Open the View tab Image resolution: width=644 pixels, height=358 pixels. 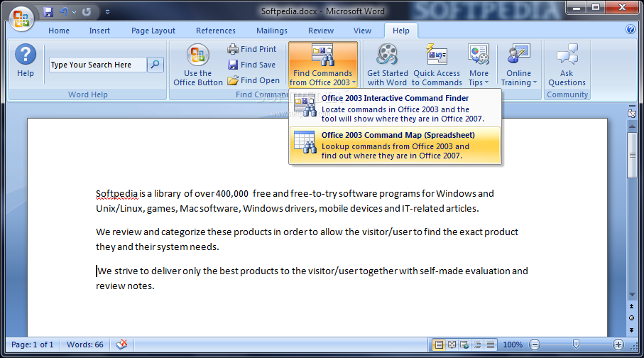(362, 31)
